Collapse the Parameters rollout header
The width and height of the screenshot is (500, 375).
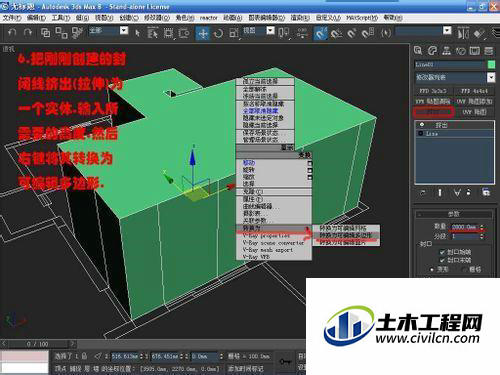tap(453, 214)
